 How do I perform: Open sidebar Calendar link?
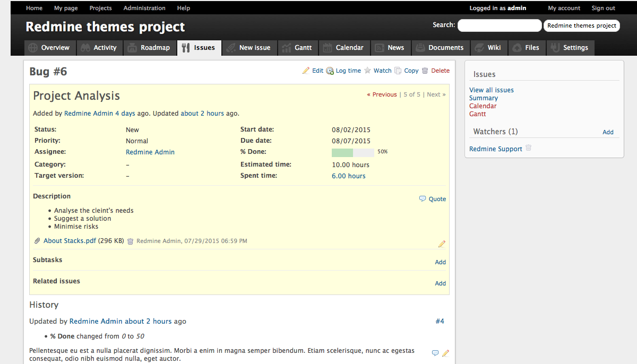click(483, 106)
